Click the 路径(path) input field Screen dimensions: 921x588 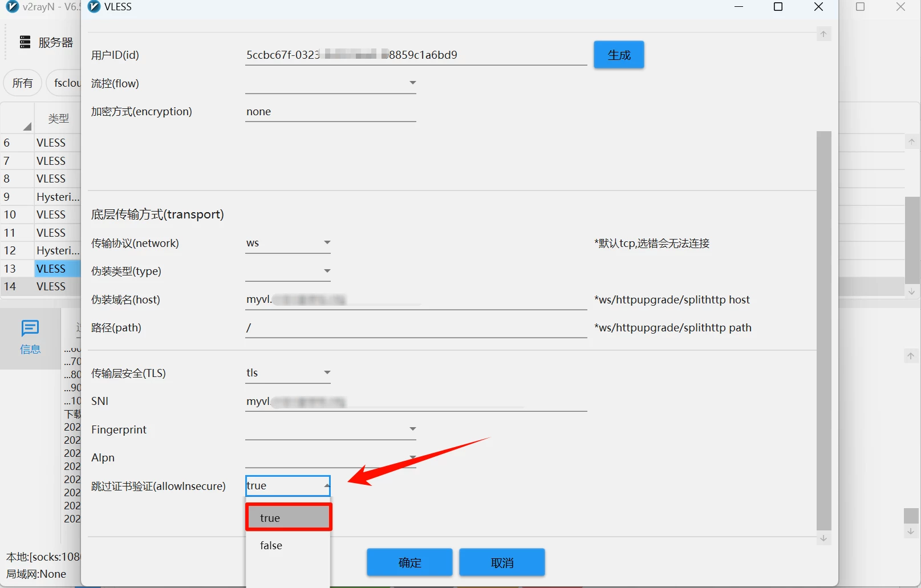[416, 328]
